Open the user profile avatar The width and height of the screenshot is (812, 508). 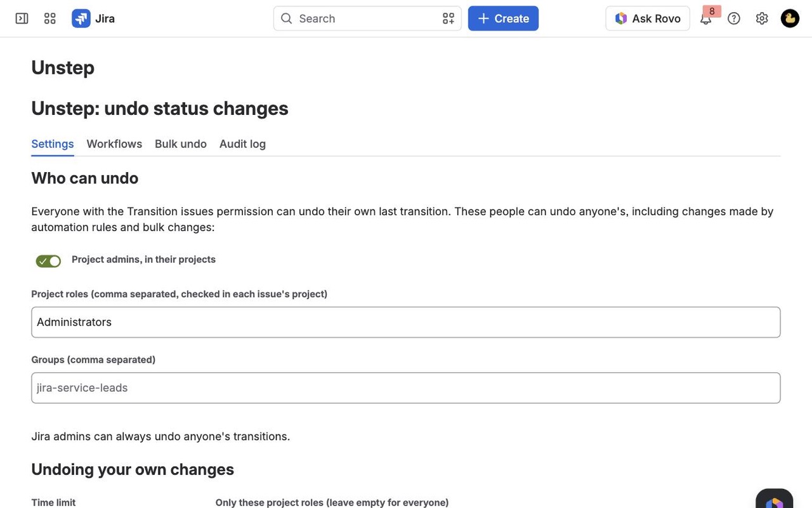(x=790, y=18)
